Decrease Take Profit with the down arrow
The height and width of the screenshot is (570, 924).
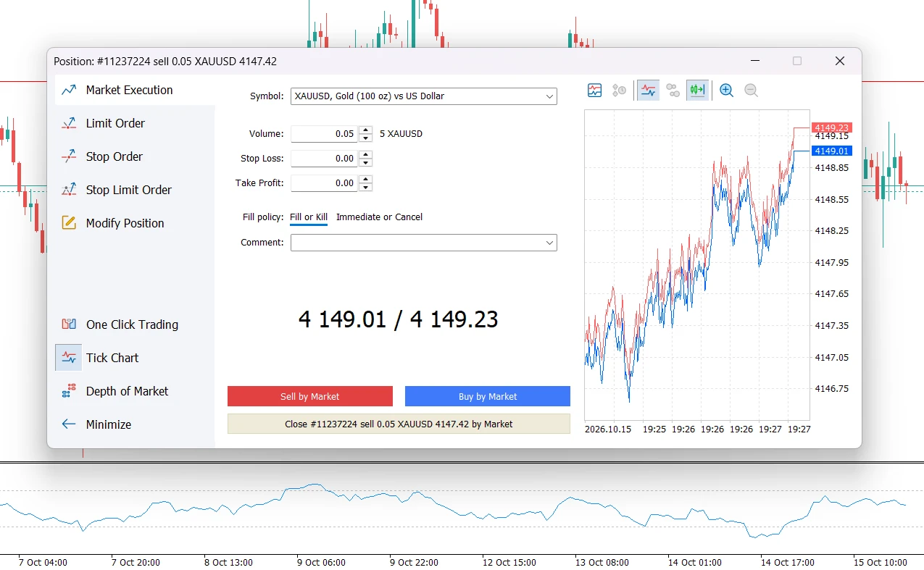click(366, 187)
